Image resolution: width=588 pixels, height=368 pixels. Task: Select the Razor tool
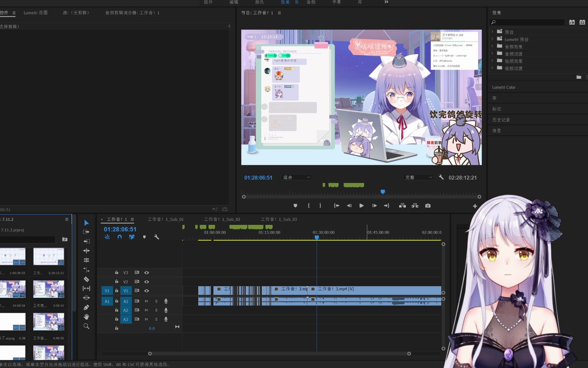pyautogui.click(x=86, y=279)
